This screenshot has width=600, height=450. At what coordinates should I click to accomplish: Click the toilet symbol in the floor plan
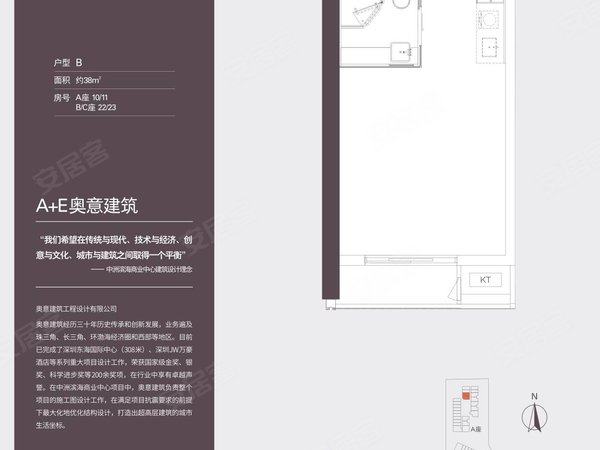point(402,6)
